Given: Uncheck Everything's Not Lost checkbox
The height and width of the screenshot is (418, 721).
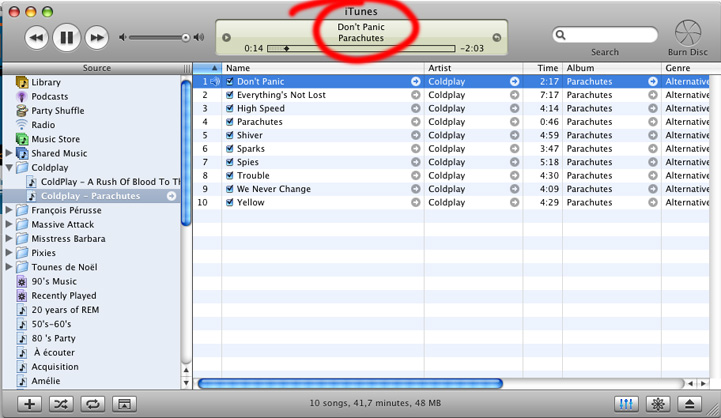Looking at the screenshot, I should pyautogui.click(x=229, y=95).
